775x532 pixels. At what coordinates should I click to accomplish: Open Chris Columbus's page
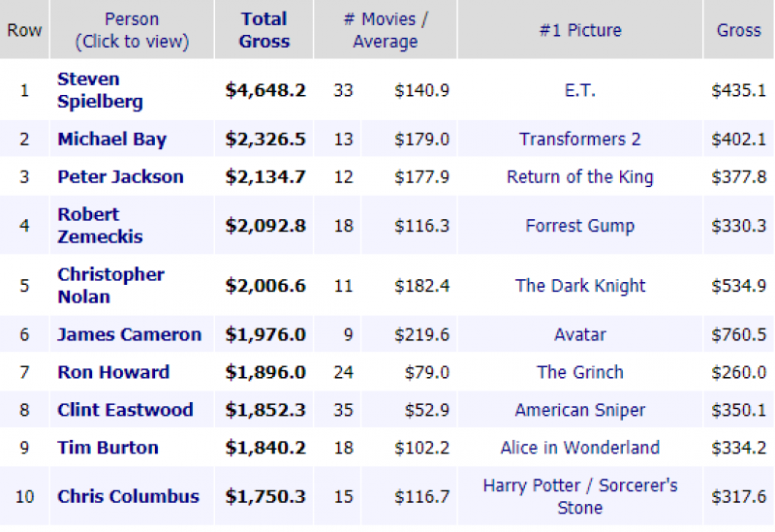click(x=128, y=497)
